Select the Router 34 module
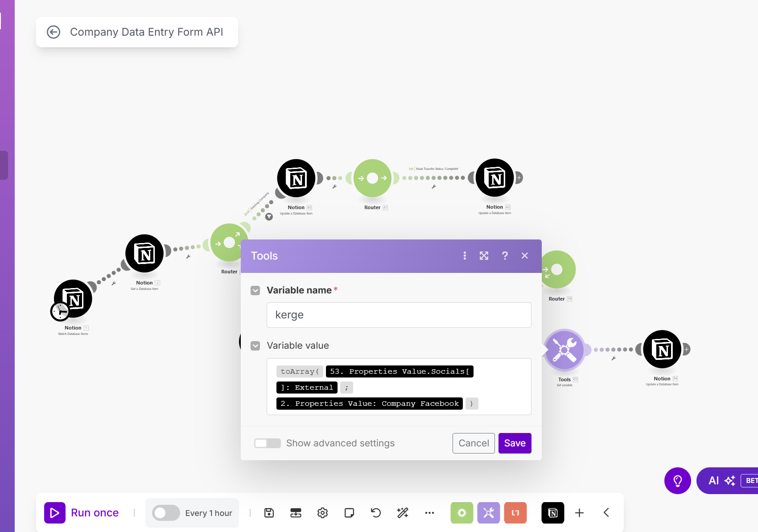 557,269
